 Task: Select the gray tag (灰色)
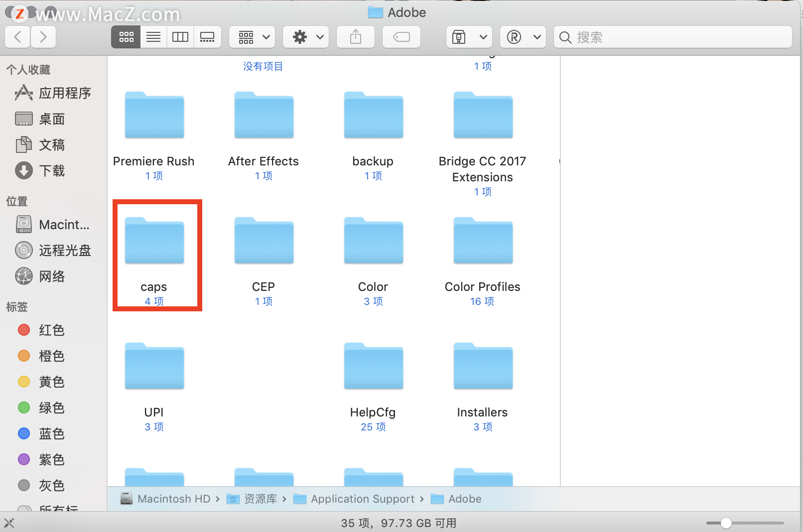pos(41,486)
